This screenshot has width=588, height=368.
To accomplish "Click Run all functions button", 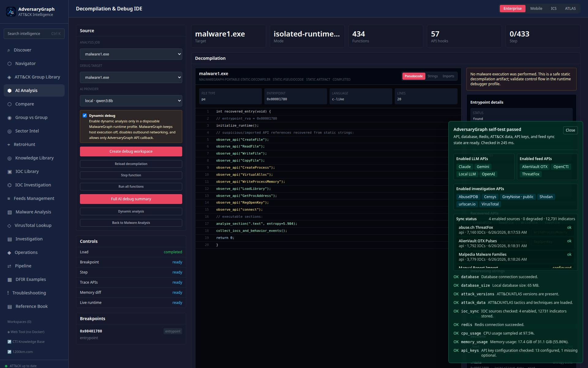I will [x=131, y=187].
